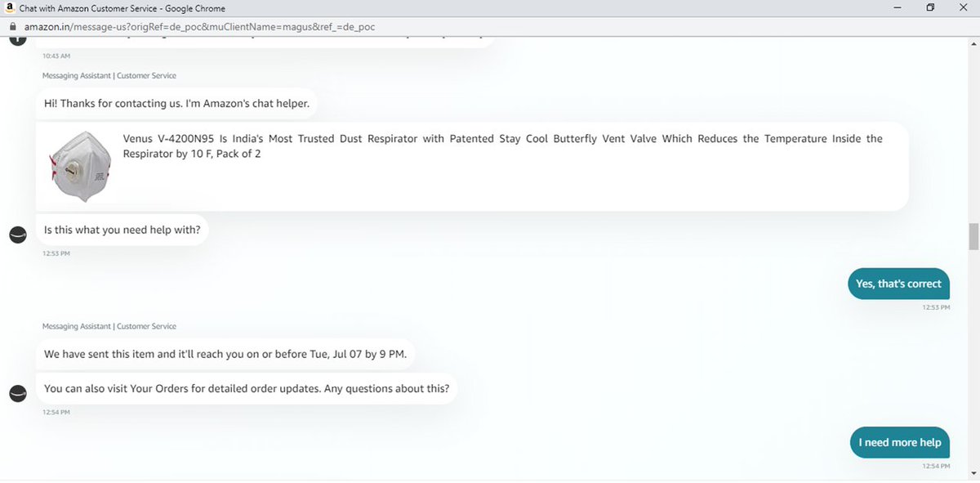980x483 pixels.
Task: Open the Venus respirator mask product thumbnail
Action: coord(79,166)
